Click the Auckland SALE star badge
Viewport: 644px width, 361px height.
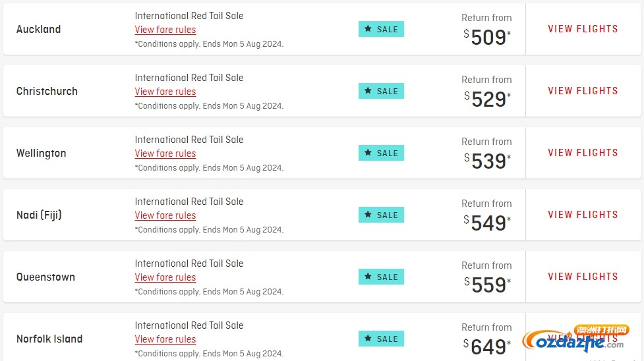(381, 29)
